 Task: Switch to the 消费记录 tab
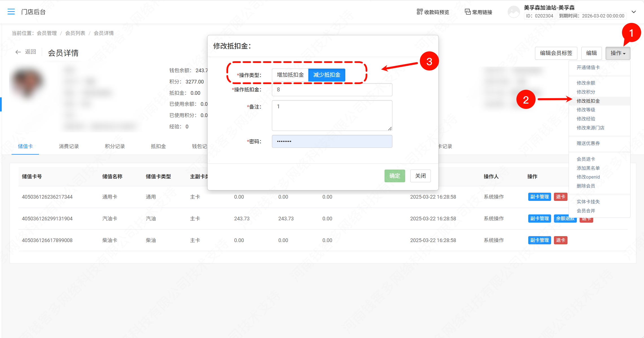[69, 146]
